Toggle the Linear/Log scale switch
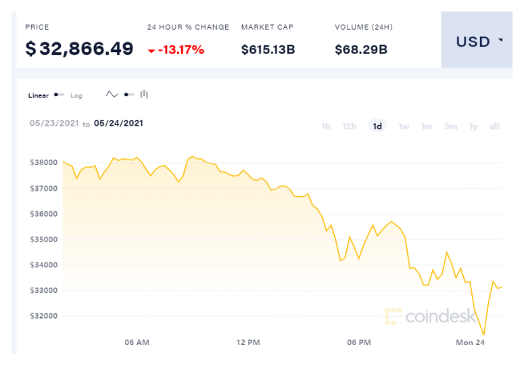525x389 pixels. (x=59, y=95)
